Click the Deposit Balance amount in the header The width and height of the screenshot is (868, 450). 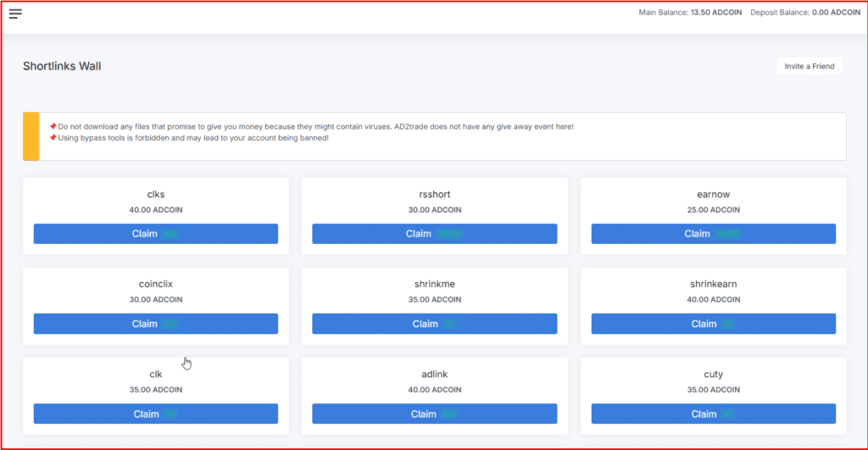pyautogui.click(x=837, y=13)
